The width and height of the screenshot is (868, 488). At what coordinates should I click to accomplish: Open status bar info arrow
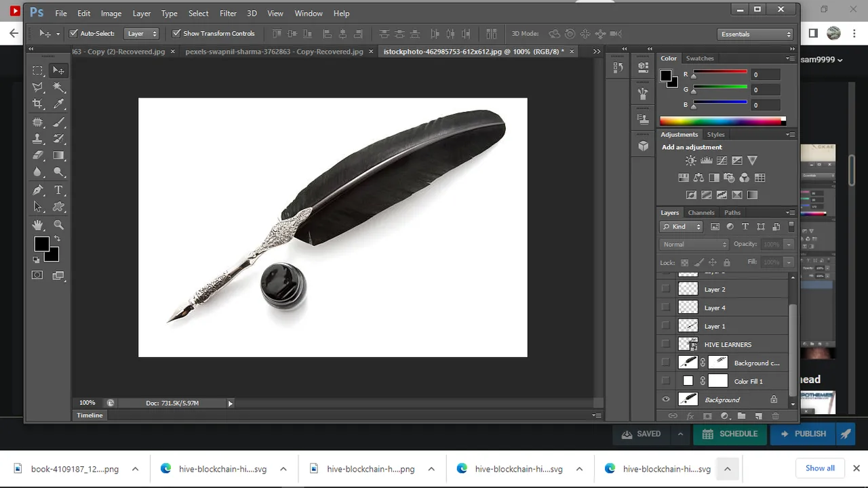click(230, 403)
